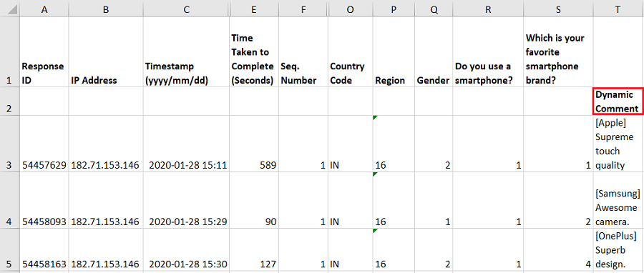Click 'Time Taken to Complete (Seconds)' cell
644x273 pixels.
click(x=254, y=51)
